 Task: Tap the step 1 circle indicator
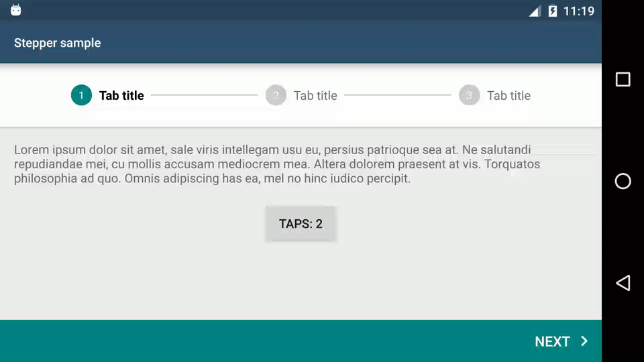[81, 95]
